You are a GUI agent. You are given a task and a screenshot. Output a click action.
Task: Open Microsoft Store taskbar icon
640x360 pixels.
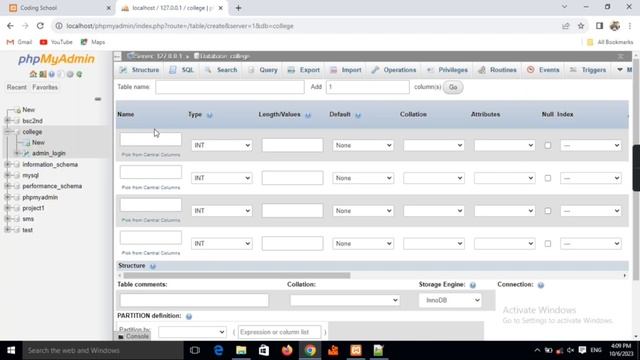[264, 350]
